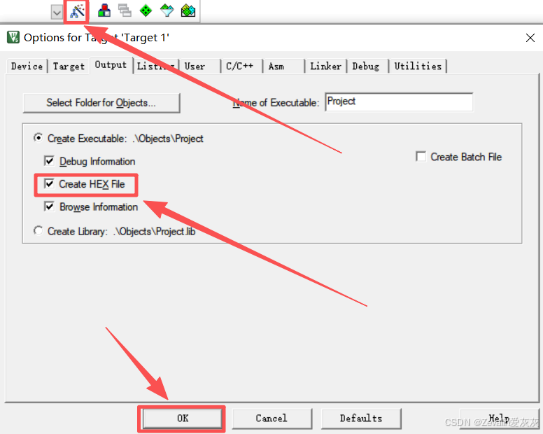The height and width of the screenshot is (434, 543).
Task: Open the Debug tab
Action: (x=367, y=66)
